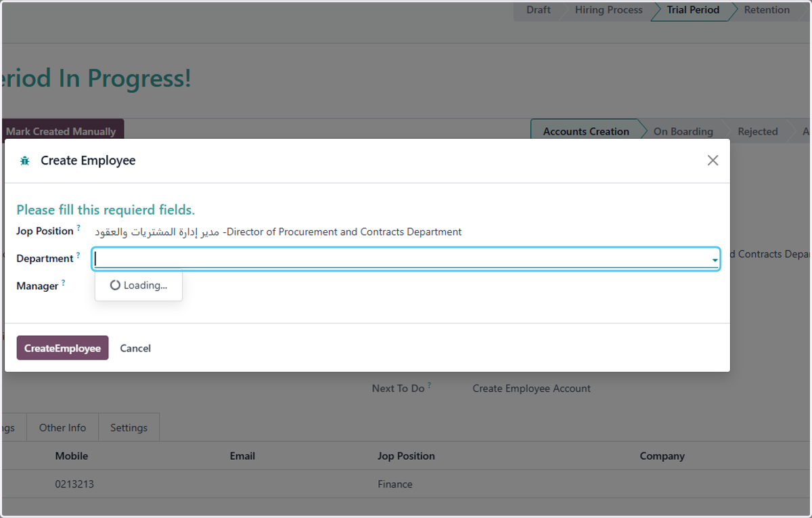This screenshot has width=812, height=518.
Task: Select the Rejected sub-stage
Action: (757, 131)
